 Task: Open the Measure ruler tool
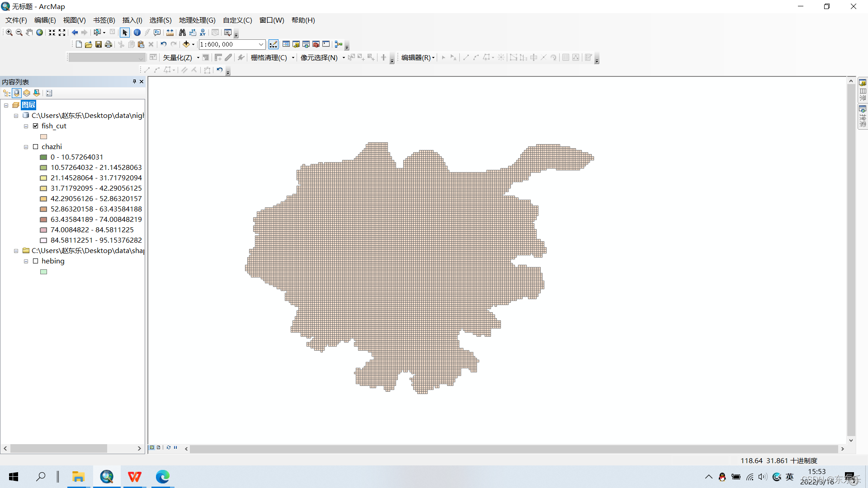pos(170,33)
